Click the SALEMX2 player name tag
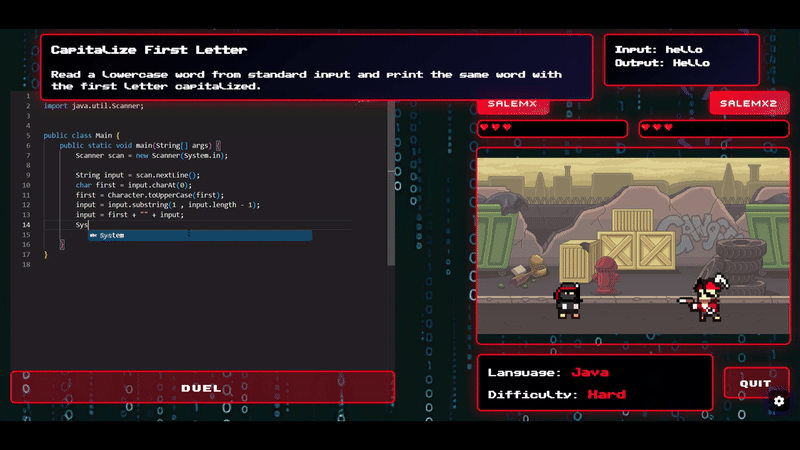 pyautogui.click(x=748, y=104)
